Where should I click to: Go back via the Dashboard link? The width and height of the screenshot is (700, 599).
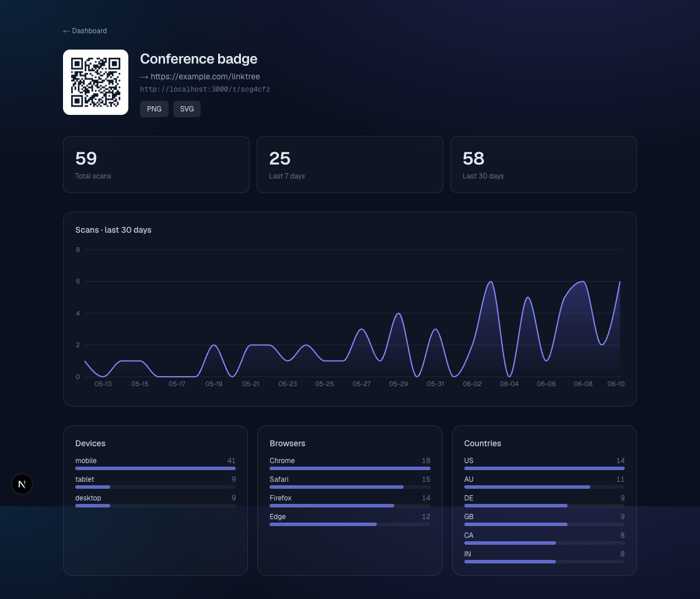click(x=85, y=31)
